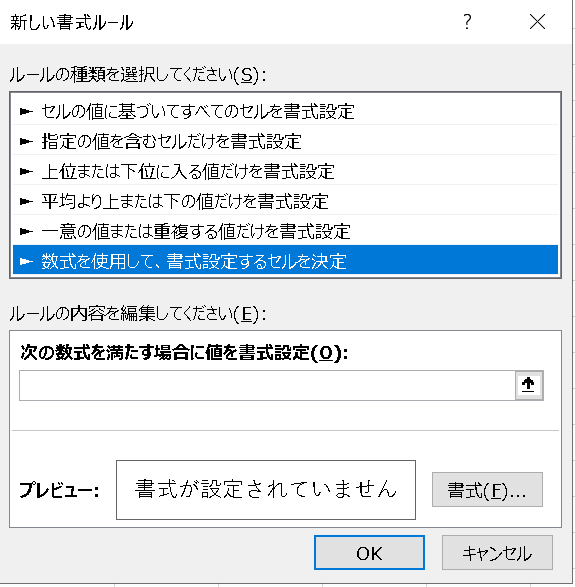Click arrow bullet beside 上位または下位 rule
Screen dimensions: 575x587
[x=26, y=171]
